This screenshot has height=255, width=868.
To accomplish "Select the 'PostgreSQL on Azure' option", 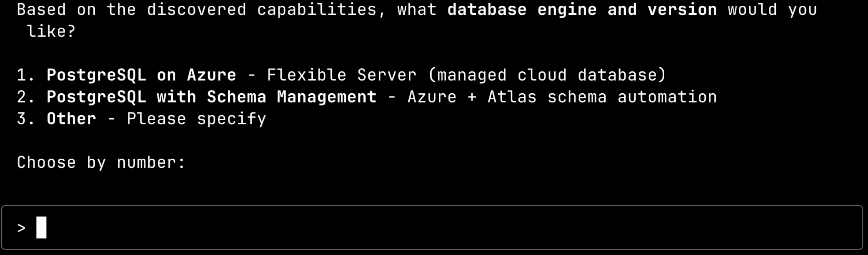I will tap(141, 75).
